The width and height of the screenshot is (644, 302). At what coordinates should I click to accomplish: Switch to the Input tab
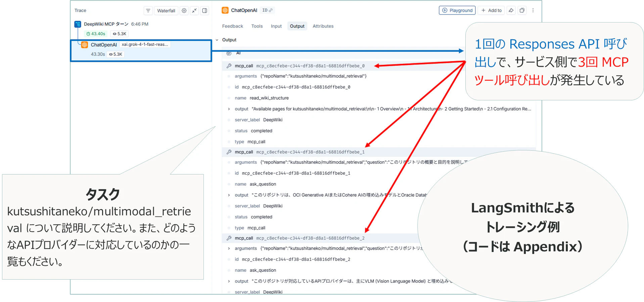coord(276,26)
